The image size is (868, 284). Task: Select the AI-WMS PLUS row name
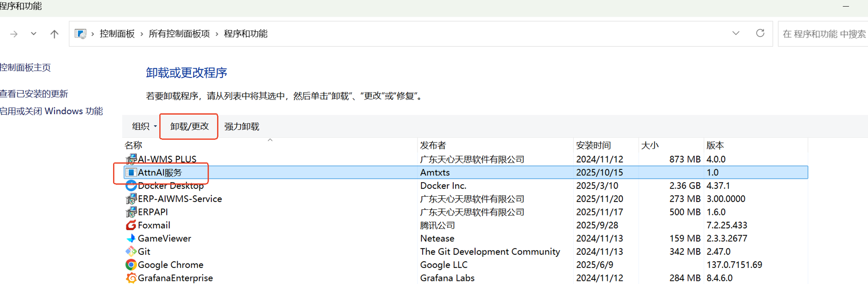pos(167,159)
